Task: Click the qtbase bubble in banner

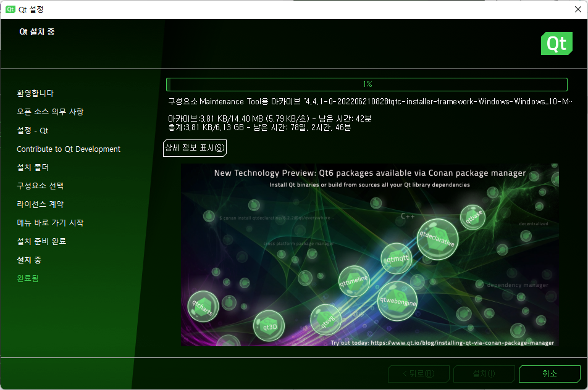Action: point(473,217)
